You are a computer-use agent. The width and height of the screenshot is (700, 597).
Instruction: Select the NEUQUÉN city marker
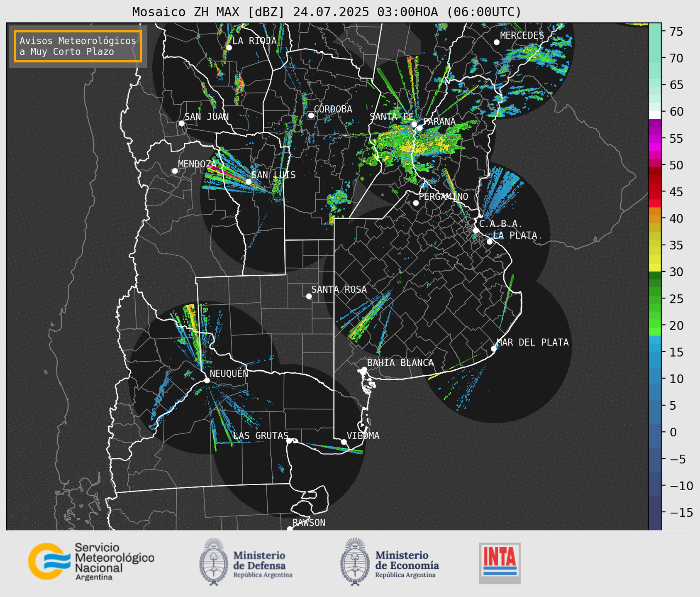point(207,380)
